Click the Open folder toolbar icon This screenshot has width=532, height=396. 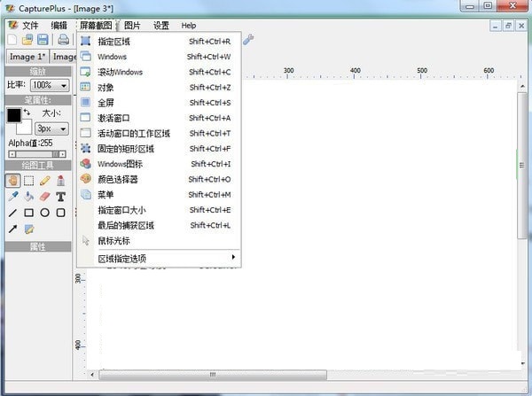click(x=27, y=40)
